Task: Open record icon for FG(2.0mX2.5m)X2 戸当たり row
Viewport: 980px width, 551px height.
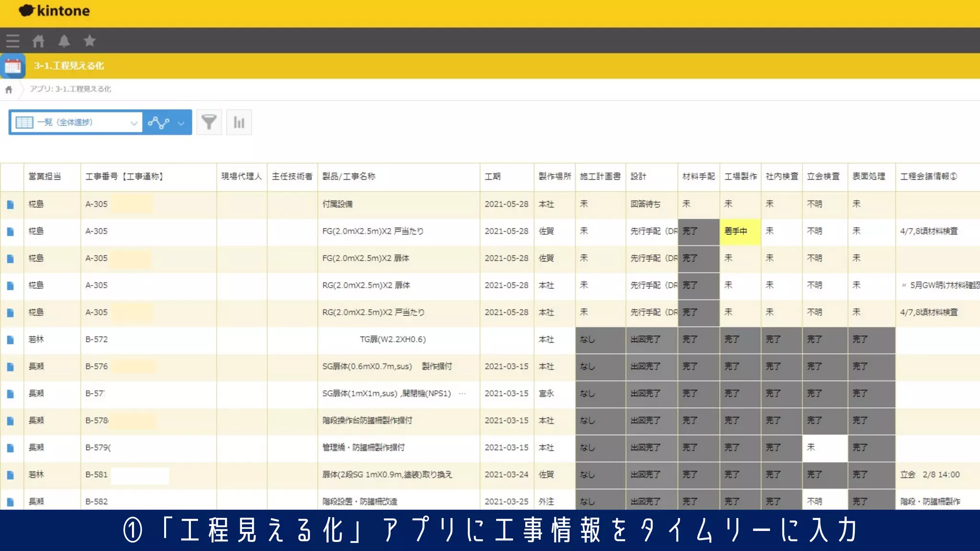Action: click(11, 231)
